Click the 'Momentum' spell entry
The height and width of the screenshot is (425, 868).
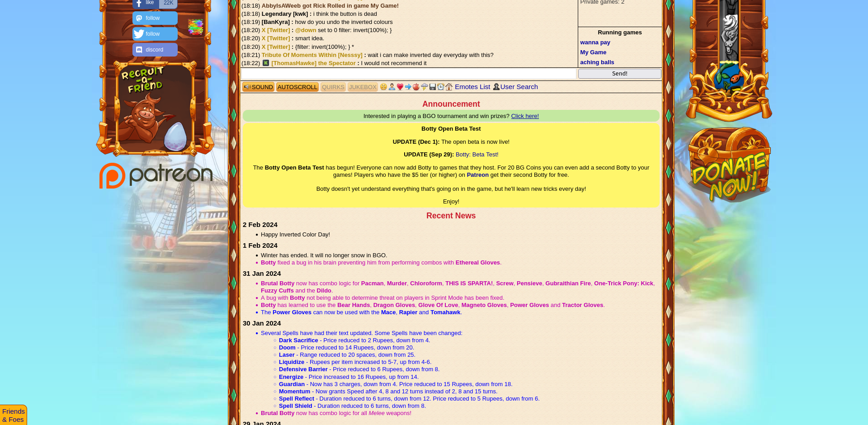(294, 392)
